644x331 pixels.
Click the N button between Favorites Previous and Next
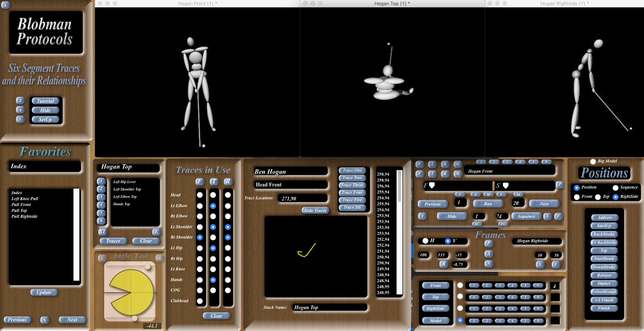click(x=44, y=320)
